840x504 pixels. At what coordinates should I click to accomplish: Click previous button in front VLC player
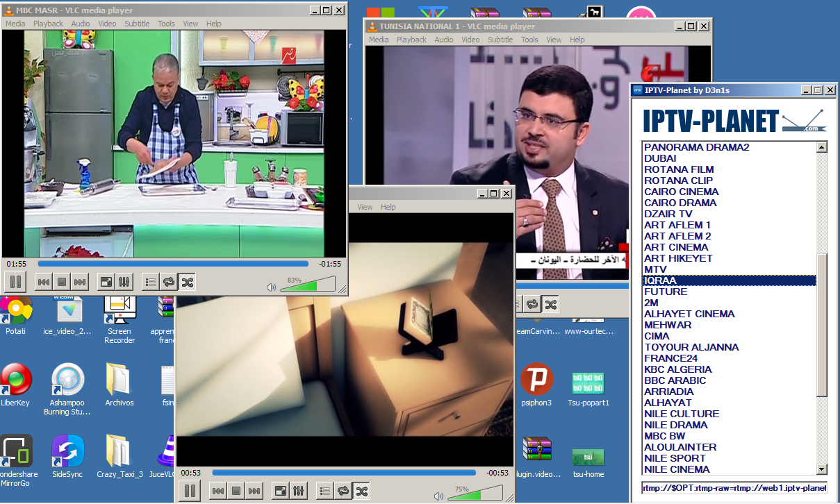click(217, 491)
